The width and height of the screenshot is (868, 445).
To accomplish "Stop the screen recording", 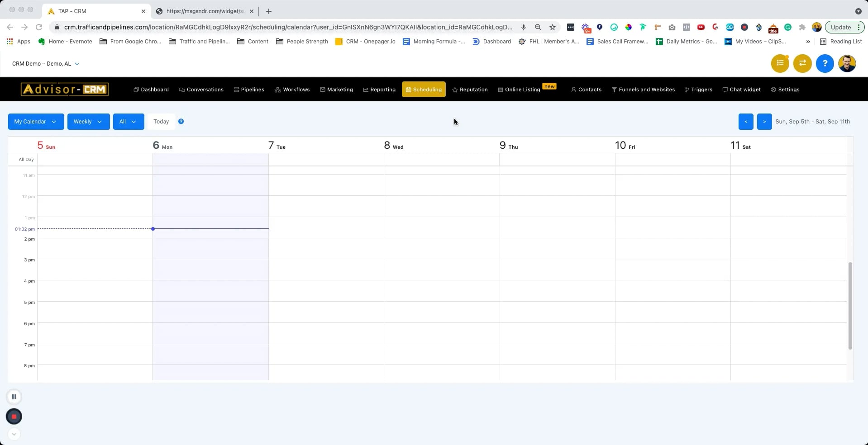I will click(x=14, y=417).
